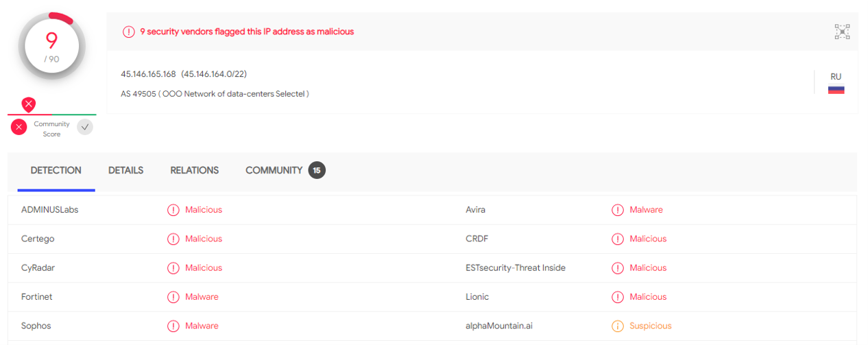Click the orange alphaMountain.ai Suspicious icon
The width and height of the screenshot is (868, 345).
[618, 326]
